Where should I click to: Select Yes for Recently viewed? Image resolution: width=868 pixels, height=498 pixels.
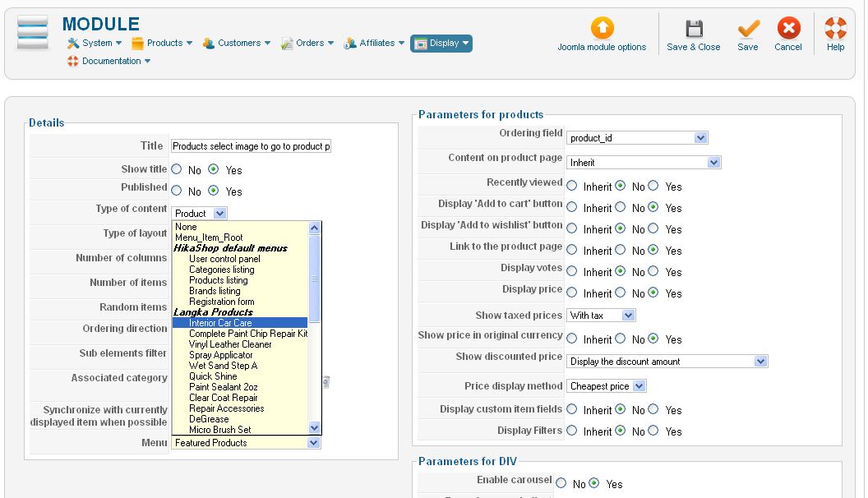click(x=653, y=187)
